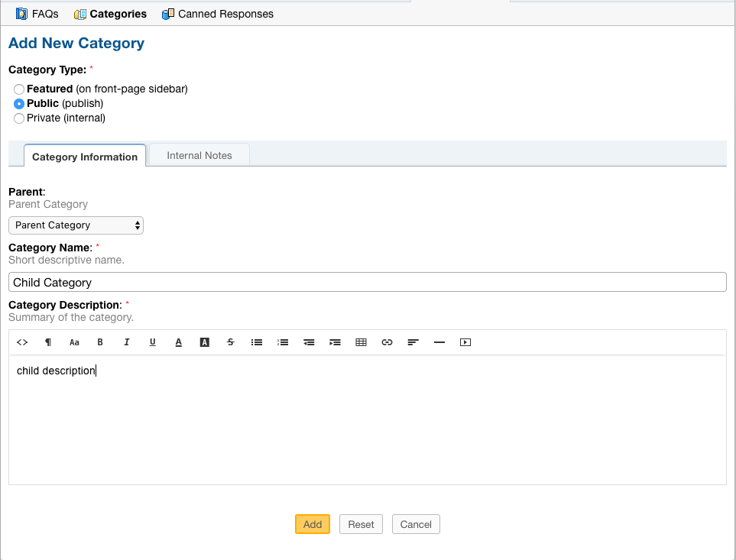Image resolution: width=736 pixels, height=560 pixels.
Task: Open the text color picker
Action: (178, 342)
